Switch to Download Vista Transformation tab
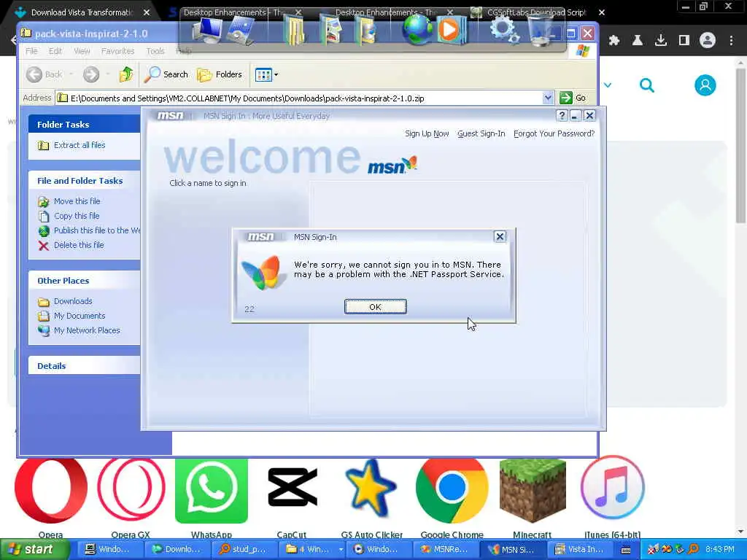The width and height of the screenshot is (747, 560). (81, 12)
